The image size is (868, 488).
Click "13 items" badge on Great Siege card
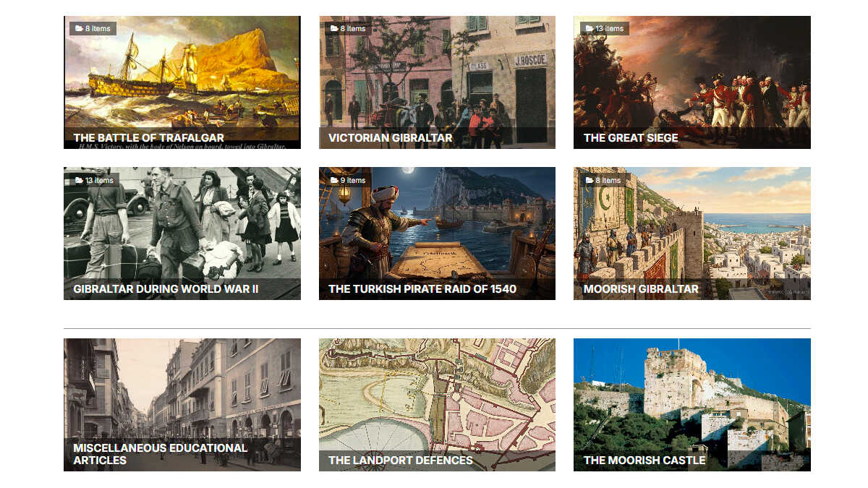pos(605,29)
